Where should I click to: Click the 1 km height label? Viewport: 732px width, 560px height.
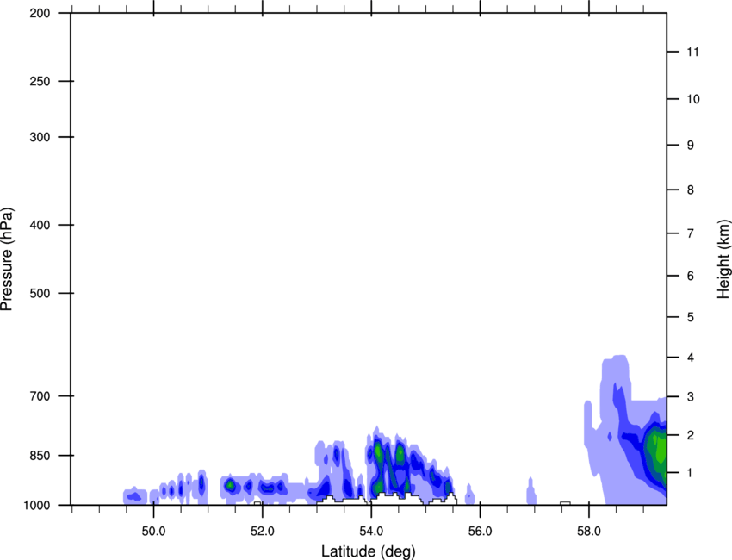[691, 473]
